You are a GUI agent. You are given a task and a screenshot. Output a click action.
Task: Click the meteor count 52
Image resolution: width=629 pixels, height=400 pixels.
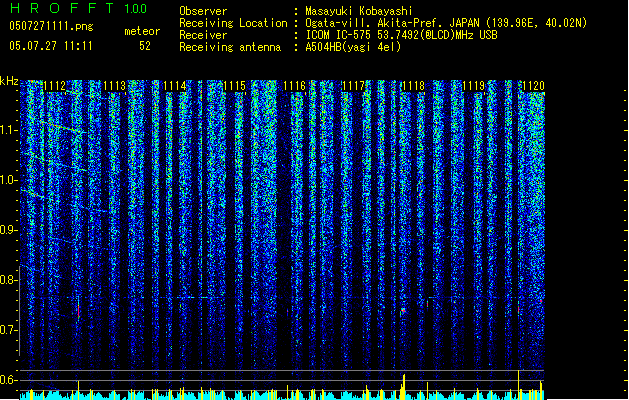pyautogui.click(x=145, y=46)
